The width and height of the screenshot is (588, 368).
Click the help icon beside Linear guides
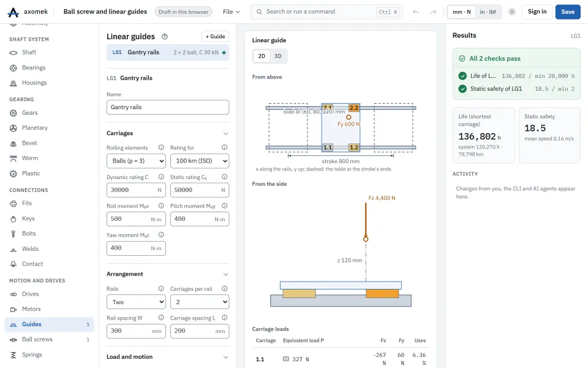(165, 36)
